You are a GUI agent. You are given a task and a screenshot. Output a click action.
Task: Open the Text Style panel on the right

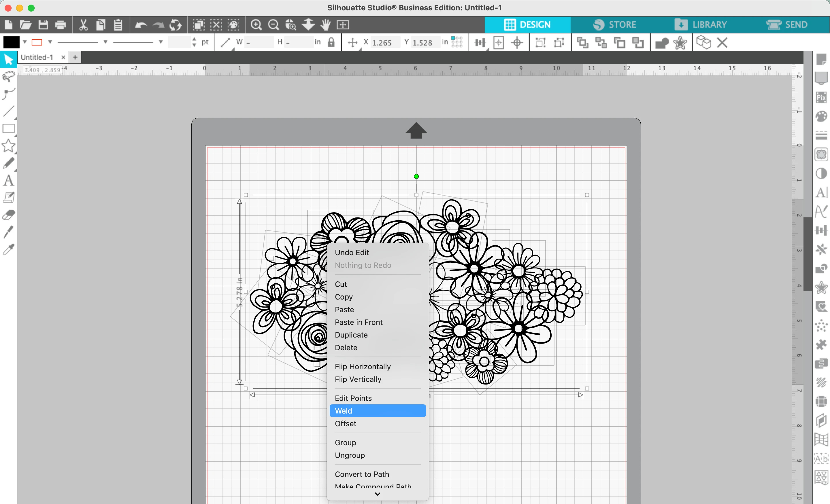821,193
